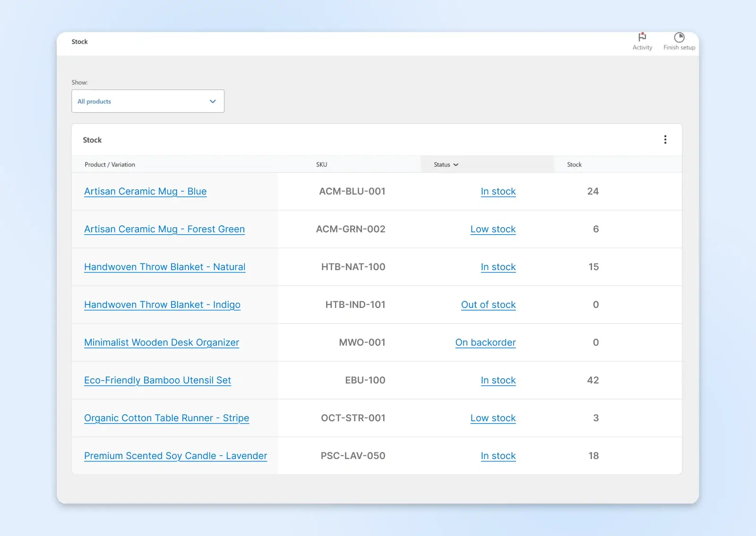Click the On backorder status link
Screen dimensions: 756x536
coord(485,342)
